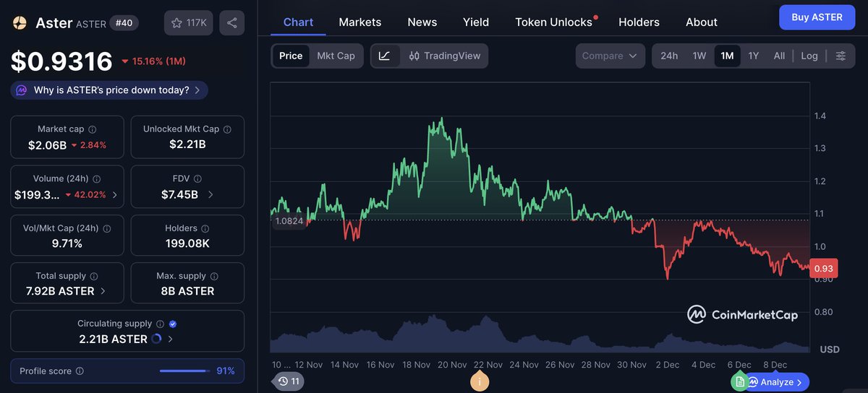This screenshot has width=868, height=393.
Task: Click the Profile score progress bar
Action: pos(184,371)
